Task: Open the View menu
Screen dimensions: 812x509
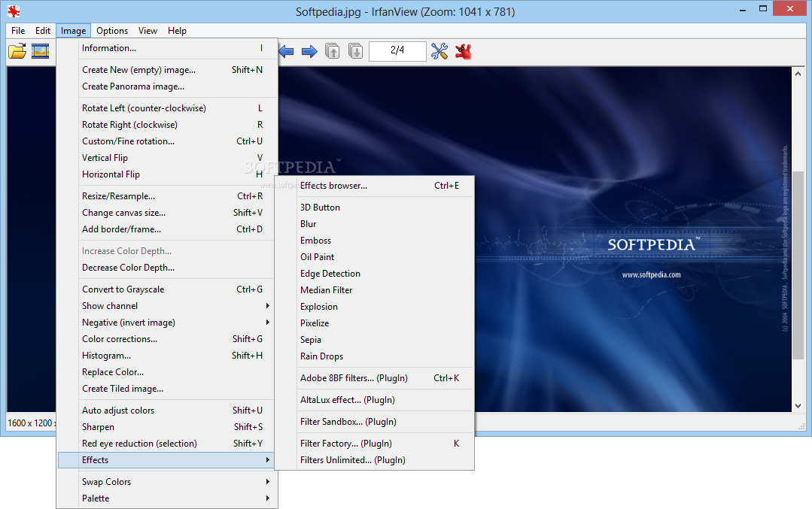Action: pos(147,31)
